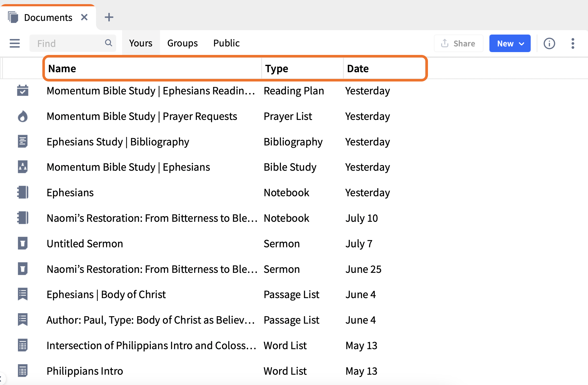Sort by the Type column header
Screen dimensions: 588x385
[276, 69]
